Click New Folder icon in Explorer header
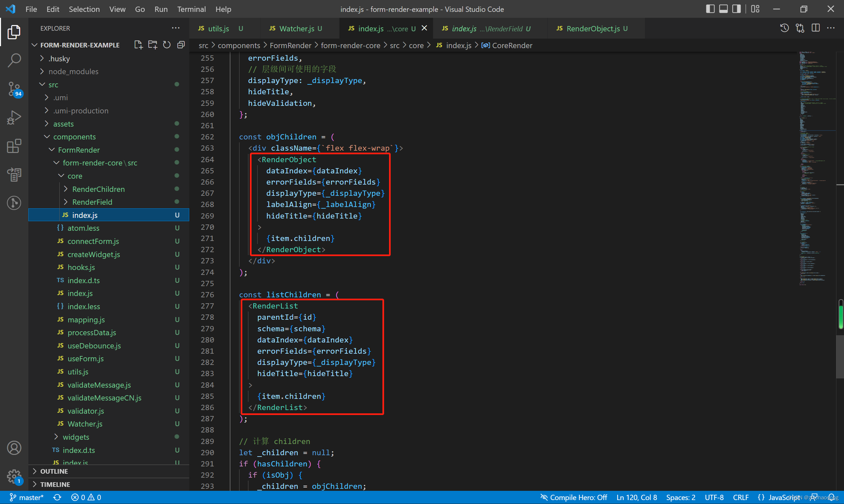This screenshot has height=504, width=844. [x=153, y=45]
